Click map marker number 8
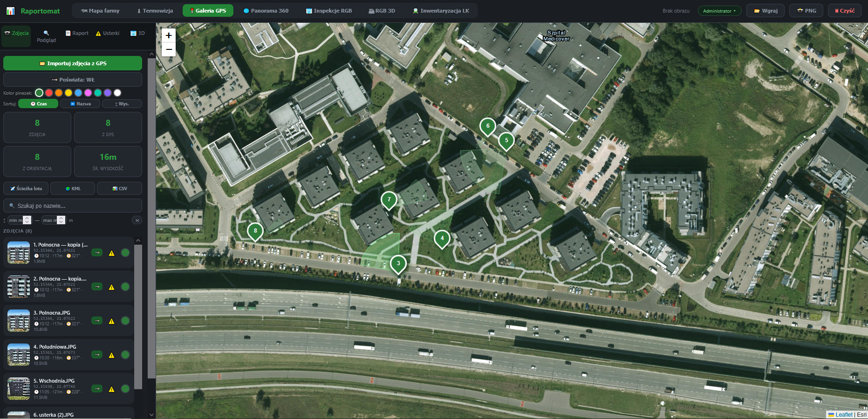The image size is (868, 419). 255,231
